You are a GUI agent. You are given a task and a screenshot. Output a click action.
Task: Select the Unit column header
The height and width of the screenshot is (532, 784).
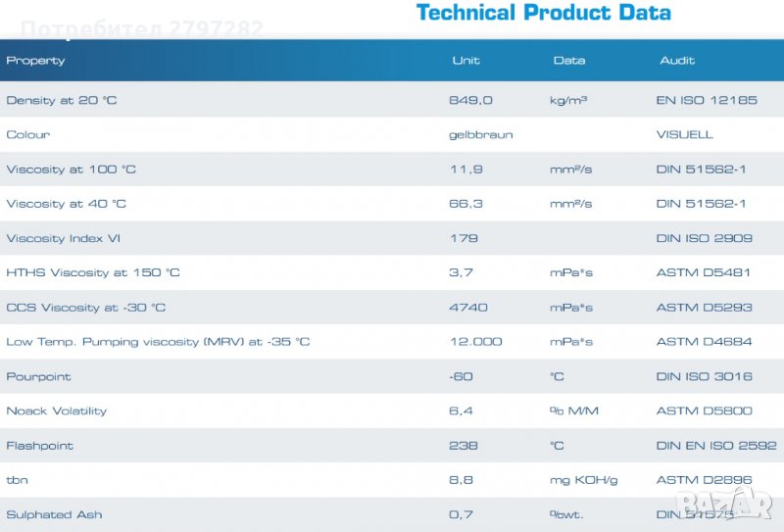click(x=465, y=61)
